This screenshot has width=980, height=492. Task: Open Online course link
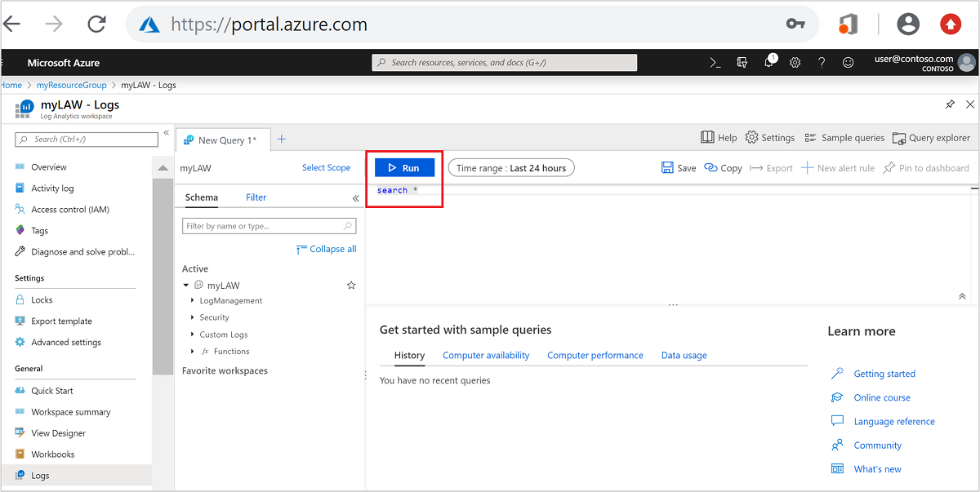(x=882, y=397)
